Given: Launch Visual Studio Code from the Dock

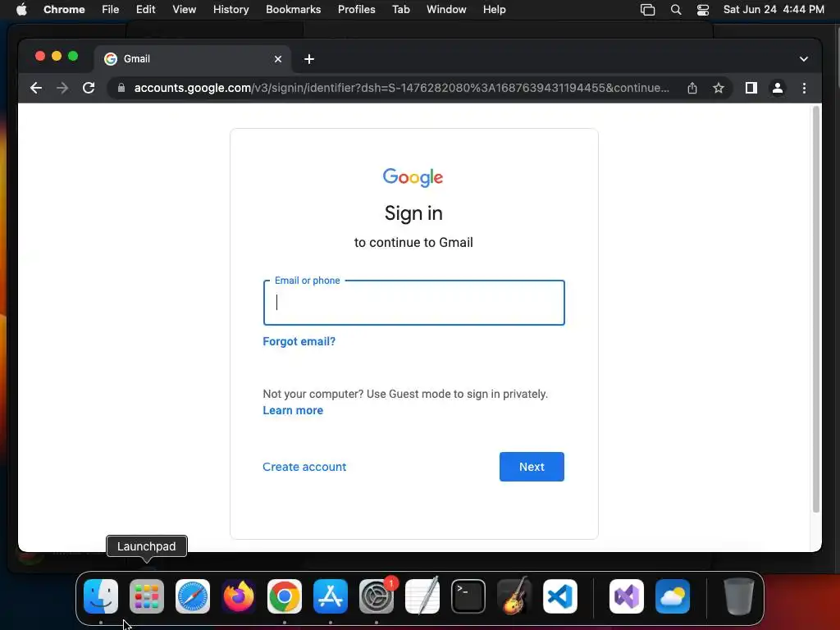Looking at the screenshot, I should (559, 596).
